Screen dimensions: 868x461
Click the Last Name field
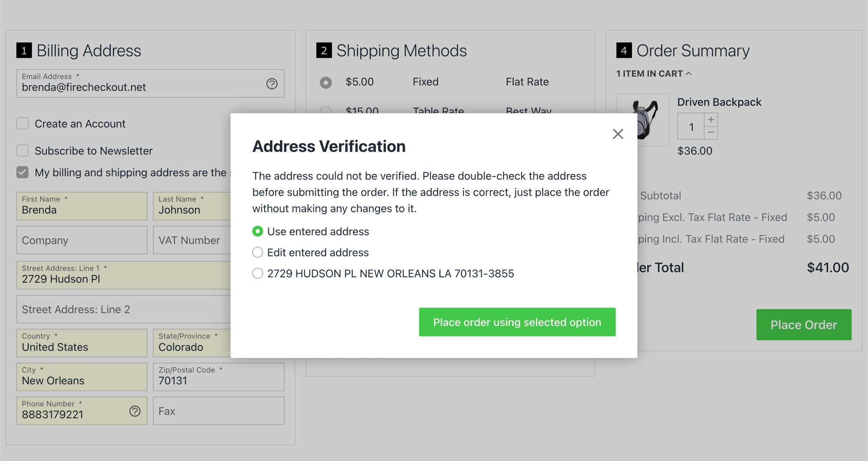click(x=192, y=206)
